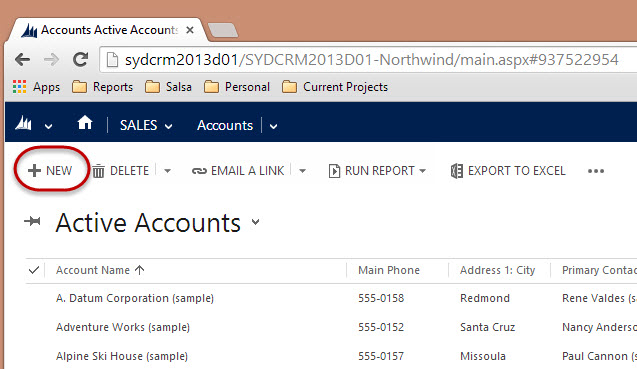
Task: Open the Active Accounts view selector chevron
Action: coord(255,222)
